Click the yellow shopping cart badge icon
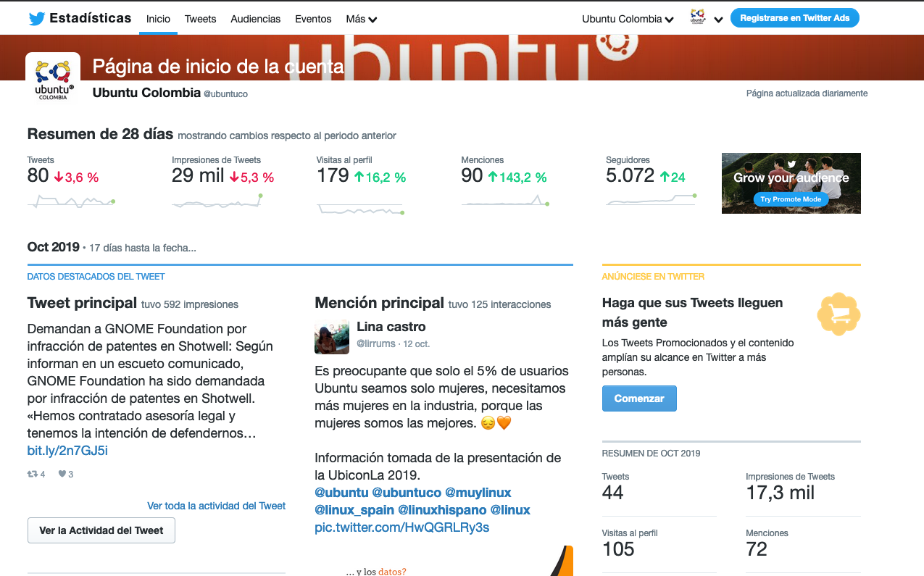924x576 pixels. coord(838,314)
